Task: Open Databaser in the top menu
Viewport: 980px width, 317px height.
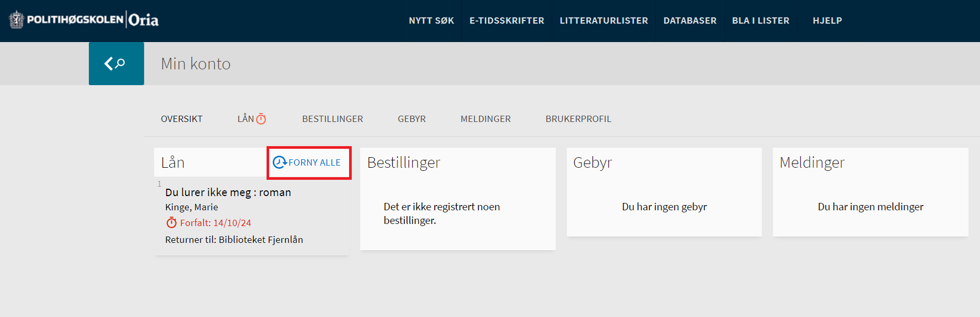Action: [690, 21]
